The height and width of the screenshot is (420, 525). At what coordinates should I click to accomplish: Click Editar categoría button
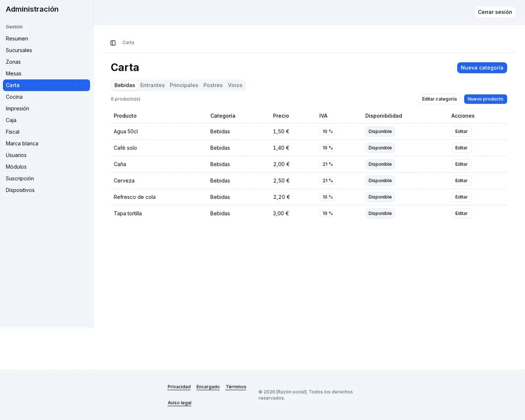(439, 99)
